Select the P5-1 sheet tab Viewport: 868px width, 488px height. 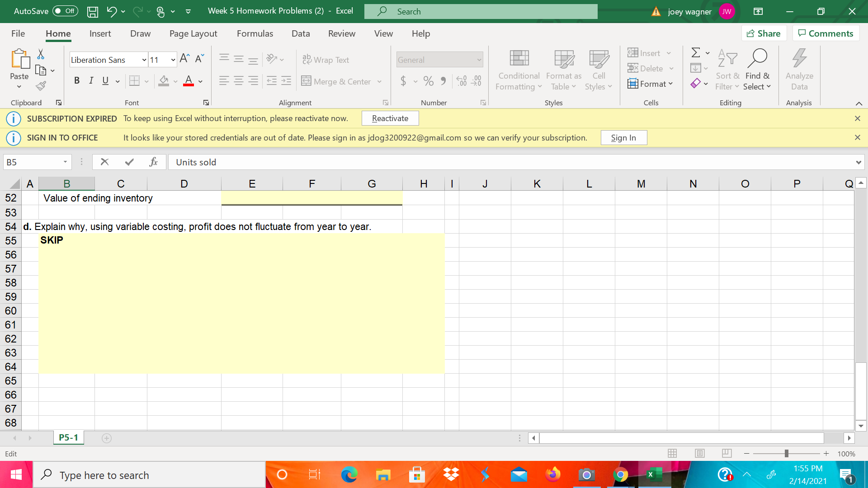(68, 437)
